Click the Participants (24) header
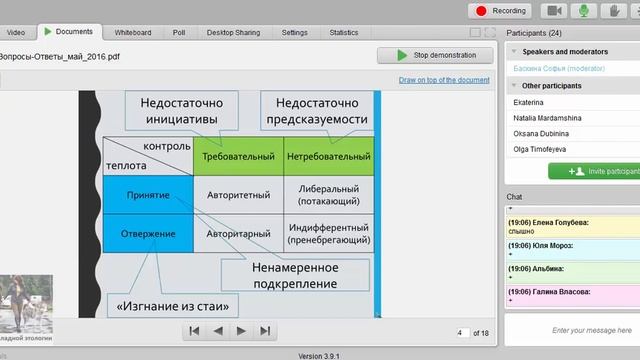This screenshot has height=360, width=640. pyautogui.click(x=534, y=33)
